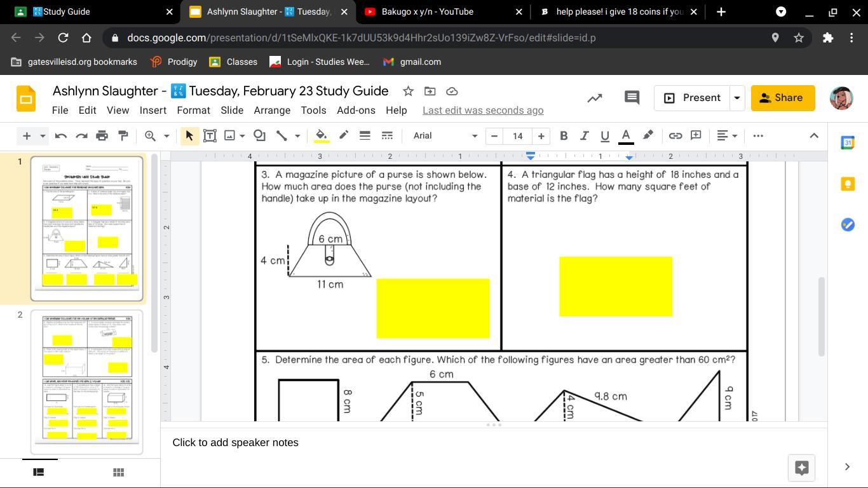
Task: Decrease the font size
Action: 494,135
